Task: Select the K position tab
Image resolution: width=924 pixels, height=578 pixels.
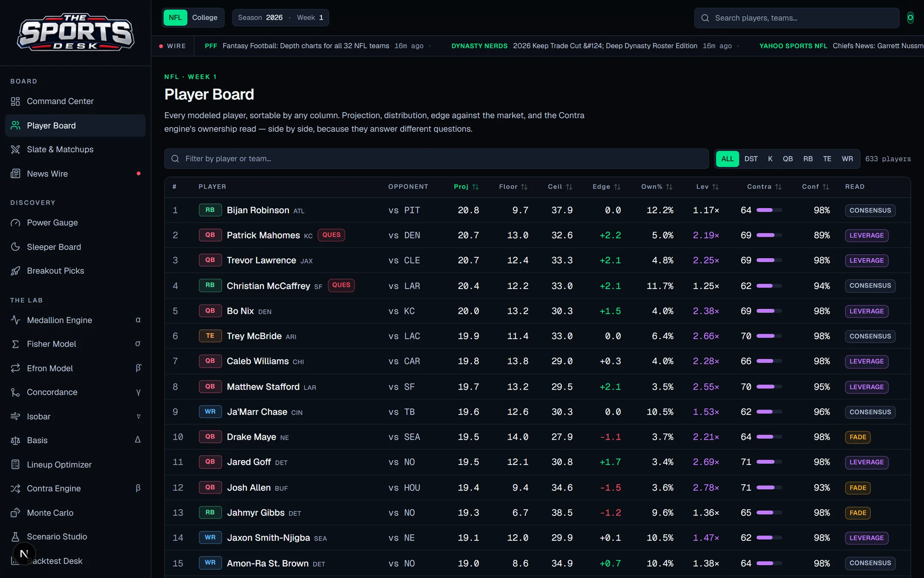Action: click(x=770, y=159)
